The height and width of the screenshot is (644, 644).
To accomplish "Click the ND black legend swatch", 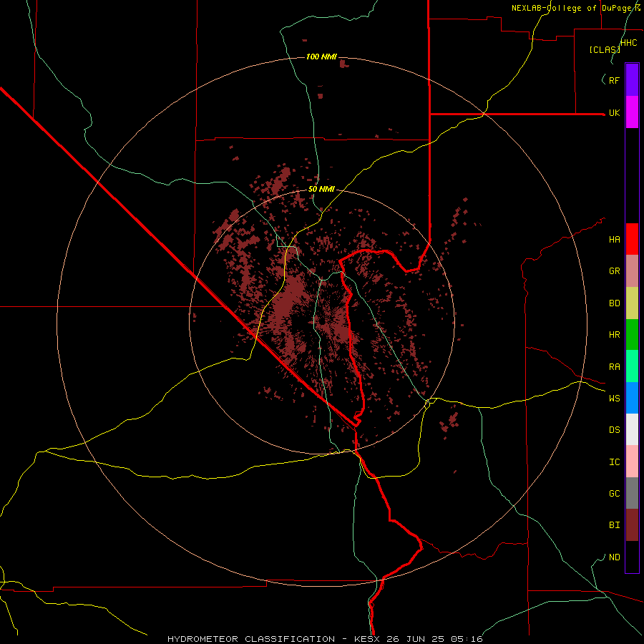I will point(632,557).
